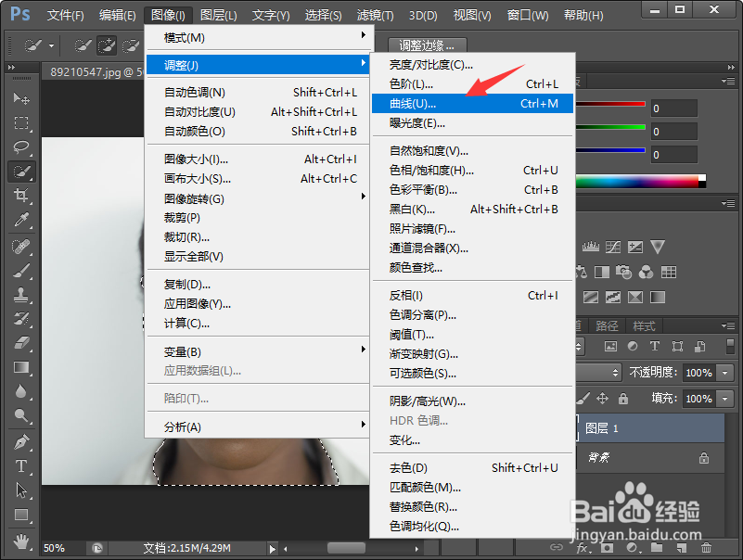This screenshot has height=560, width=743.
Task: Open the 样式 panel flyout menu
Action: tap(730, 327)
